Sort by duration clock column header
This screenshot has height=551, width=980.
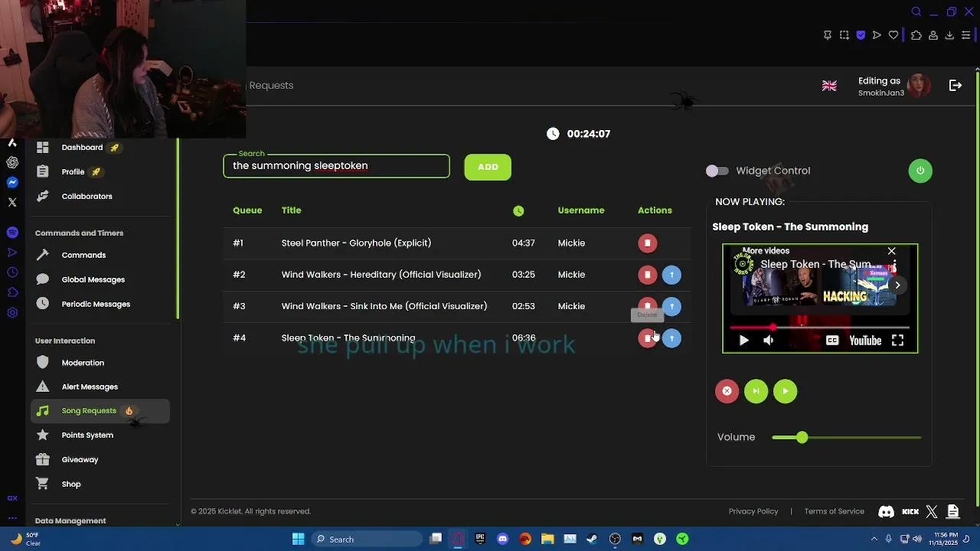point(518,211)
